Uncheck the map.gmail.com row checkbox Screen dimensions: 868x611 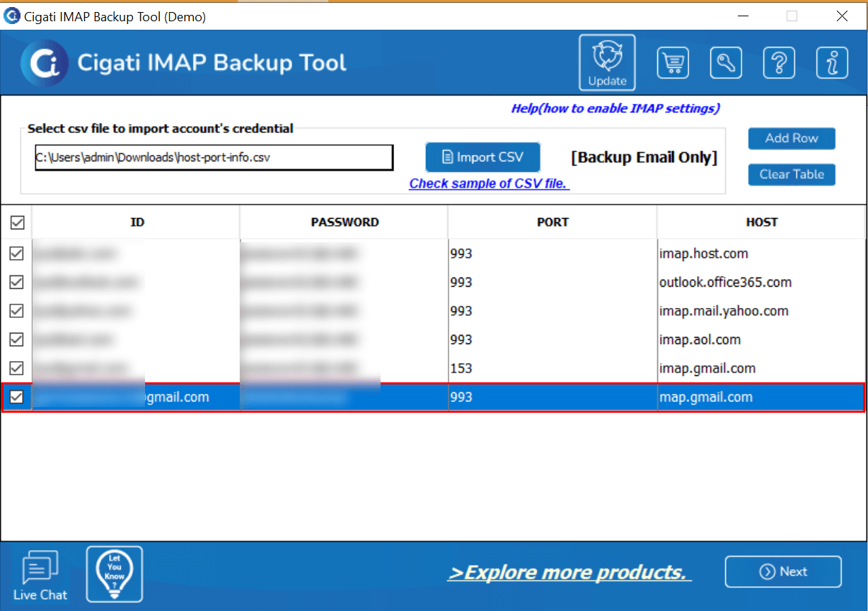[x=17, y=397]
